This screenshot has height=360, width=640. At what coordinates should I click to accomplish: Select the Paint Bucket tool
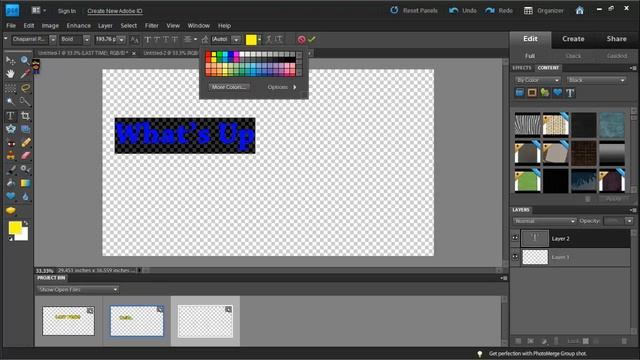point(10,183)
